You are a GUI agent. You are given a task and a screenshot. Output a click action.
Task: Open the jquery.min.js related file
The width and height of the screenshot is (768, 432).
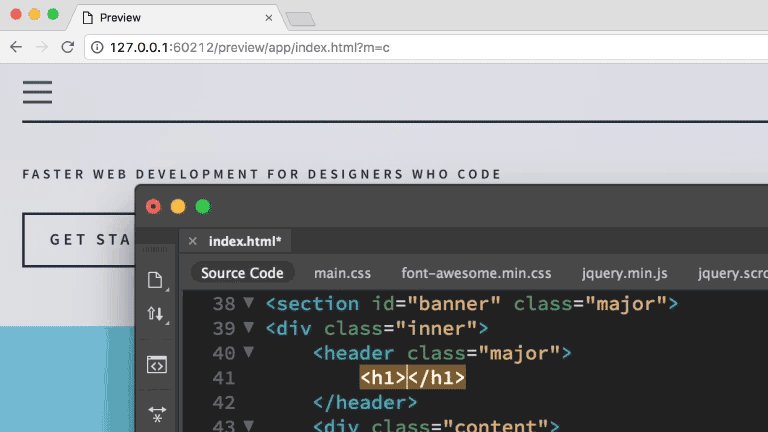pos(624,273)
